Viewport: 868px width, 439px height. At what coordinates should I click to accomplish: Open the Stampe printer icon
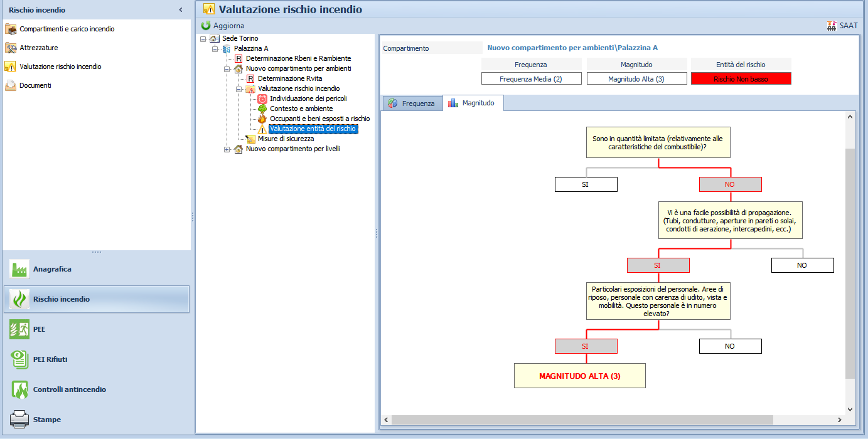19,420
